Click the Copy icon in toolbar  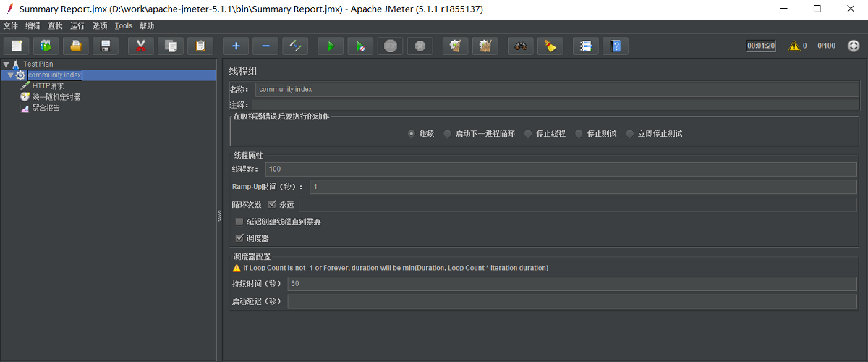pyautogui.click(x=171, y=46)
